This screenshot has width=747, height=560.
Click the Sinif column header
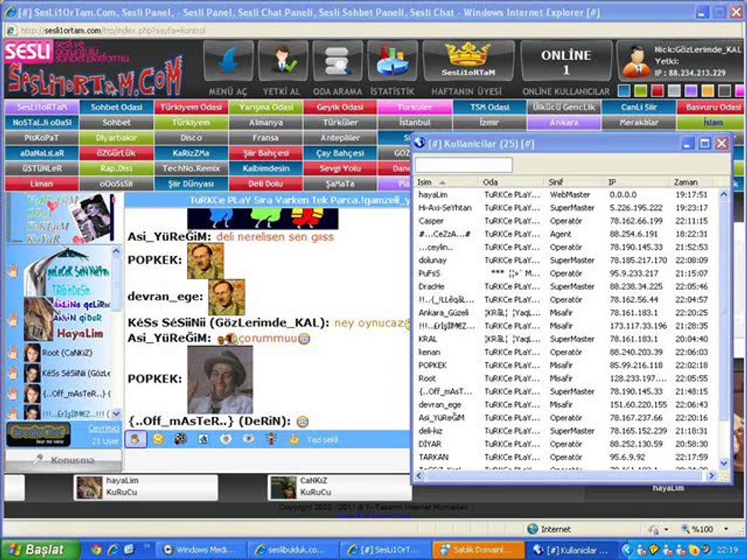(574, 182)
